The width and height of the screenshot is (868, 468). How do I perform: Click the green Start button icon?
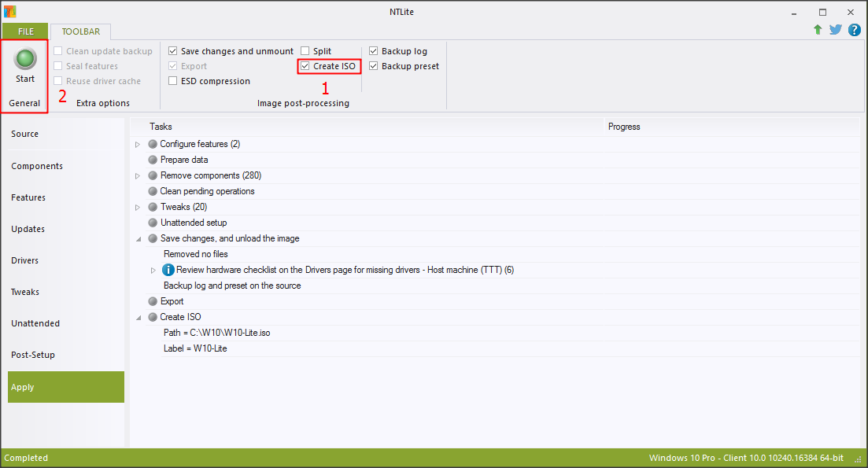tap(25, 57)
